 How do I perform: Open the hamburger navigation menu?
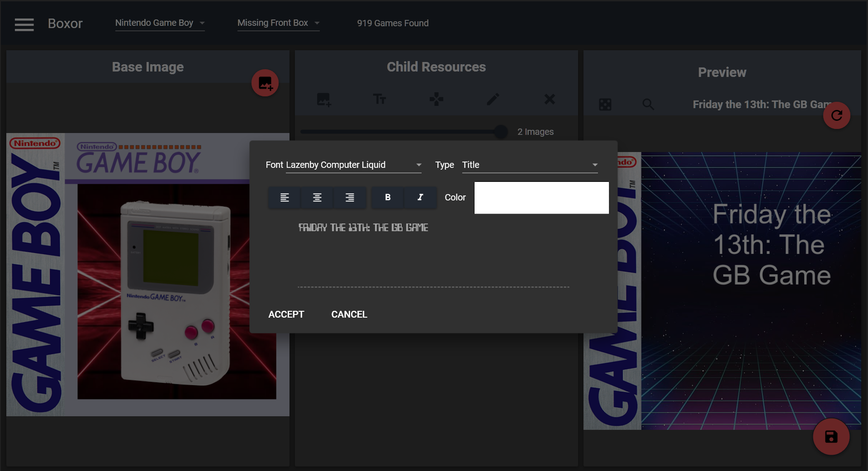[24, 24]
